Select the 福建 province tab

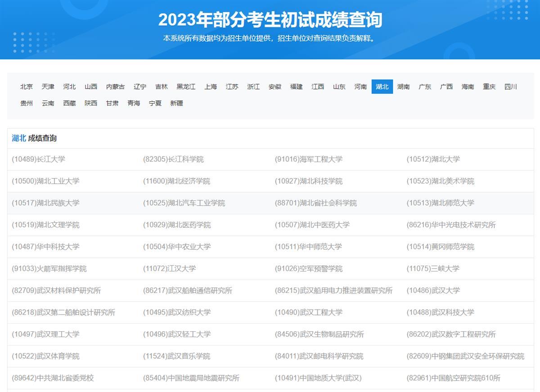(x=297, y=87)
